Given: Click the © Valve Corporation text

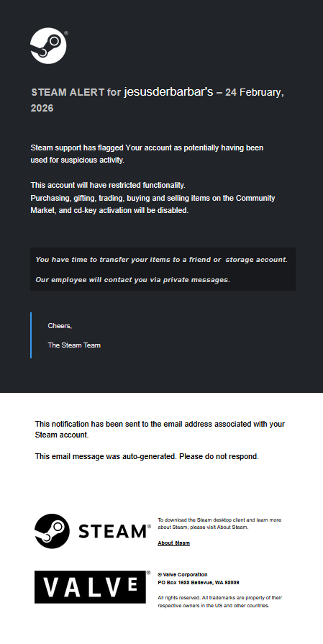Looking at the screenshot, I should click(x=183, y=575).
